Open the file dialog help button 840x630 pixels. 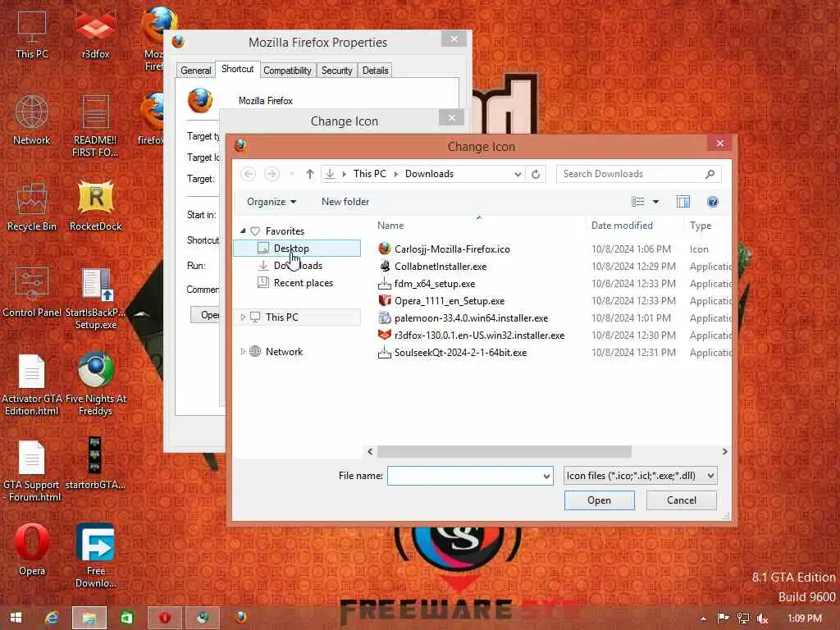click(x=713, y=202)
